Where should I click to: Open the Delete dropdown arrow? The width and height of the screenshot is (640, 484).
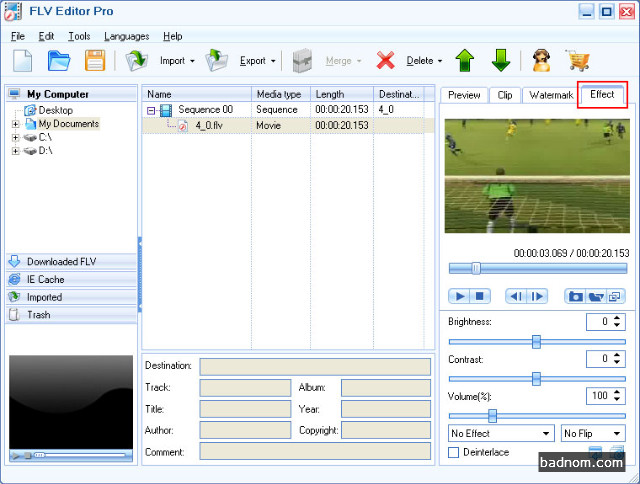tap(440, 61)
